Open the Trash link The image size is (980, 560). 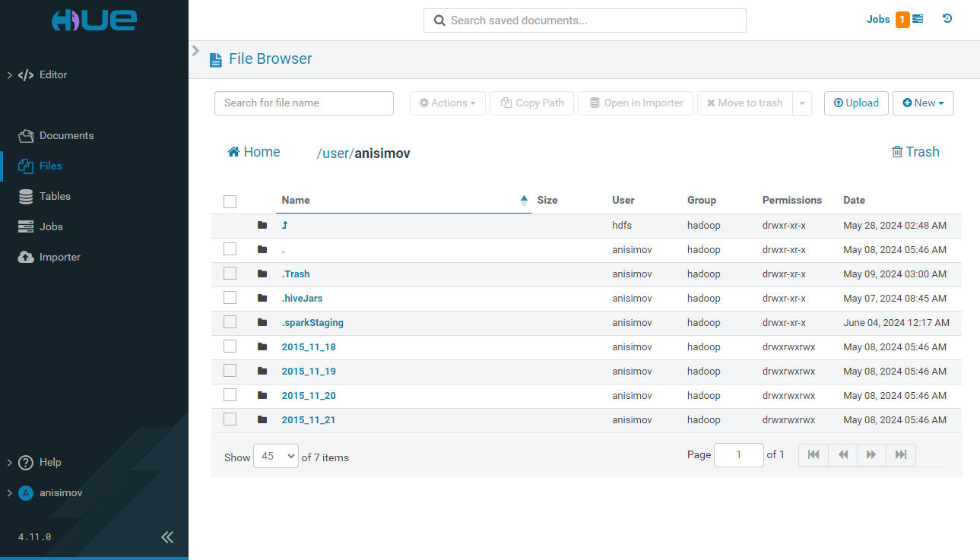(x=915, y=152)
